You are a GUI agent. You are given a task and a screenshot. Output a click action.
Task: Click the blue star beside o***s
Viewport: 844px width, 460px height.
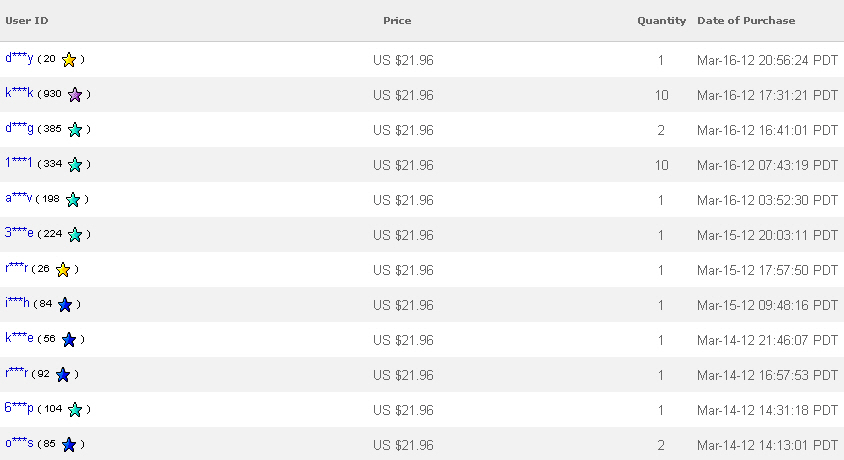[x=69, y=444]
